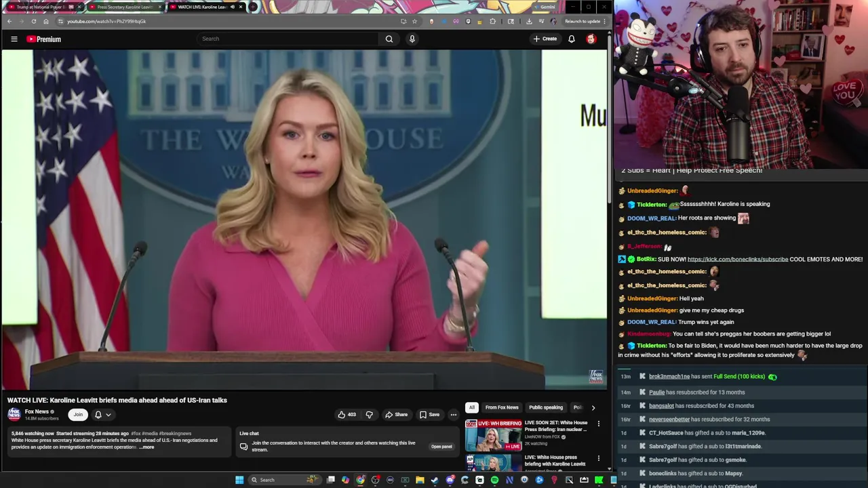
Task: Open File Explorer from the taskbar
Action: pos(420,480)
